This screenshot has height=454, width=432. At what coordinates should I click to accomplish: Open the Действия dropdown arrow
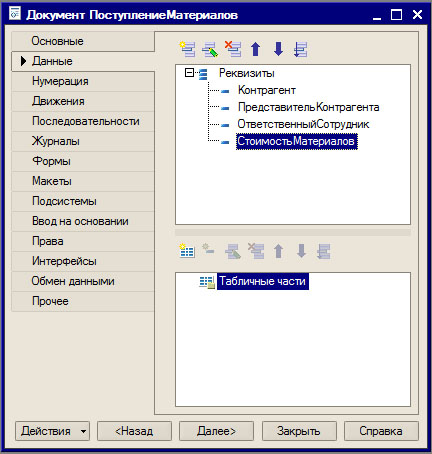point(83,431)
